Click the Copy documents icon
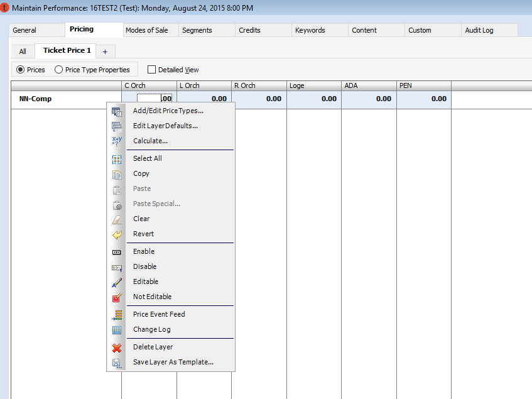This screenshot has width=532, height=399. click(x=117, y=175)
